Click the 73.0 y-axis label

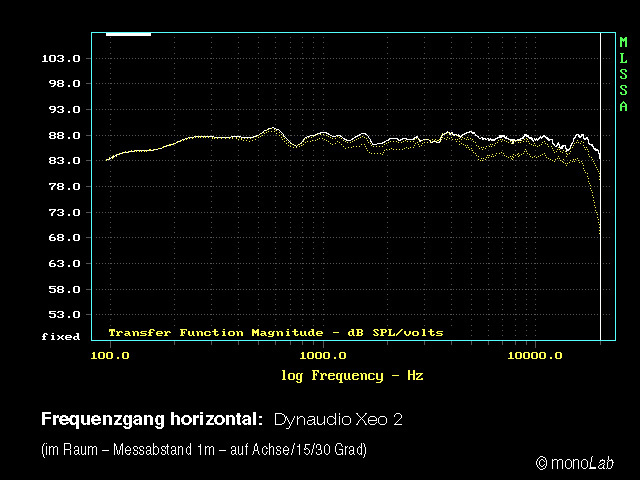click(64, 213)
